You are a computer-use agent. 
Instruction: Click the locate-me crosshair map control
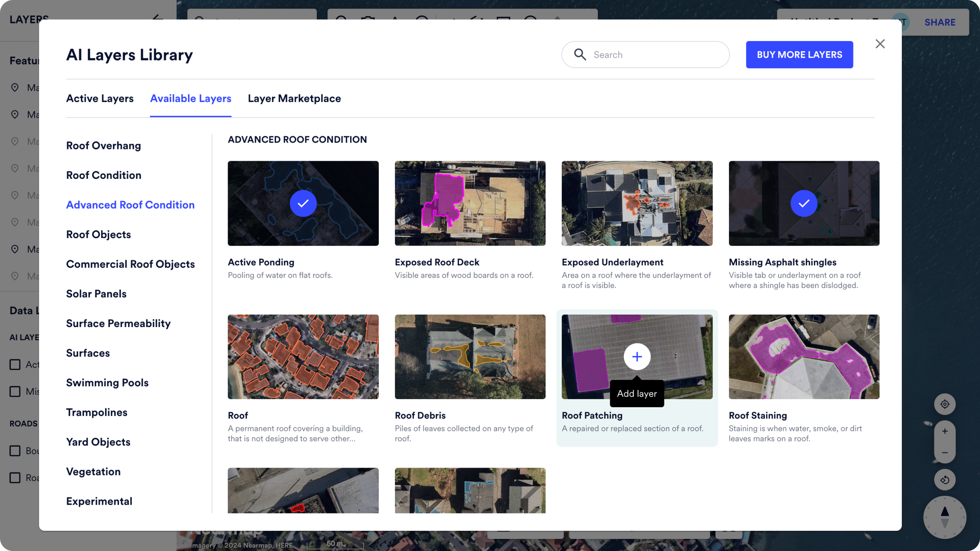pyautogui.click(x=945, y=404)
